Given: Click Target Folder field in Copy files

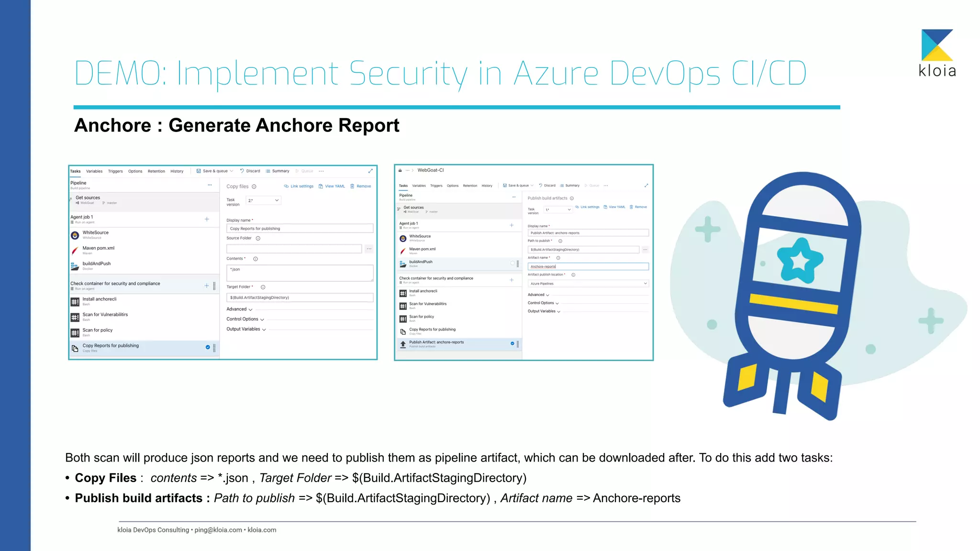Looking at the screenshot, I should click(300, 298).
